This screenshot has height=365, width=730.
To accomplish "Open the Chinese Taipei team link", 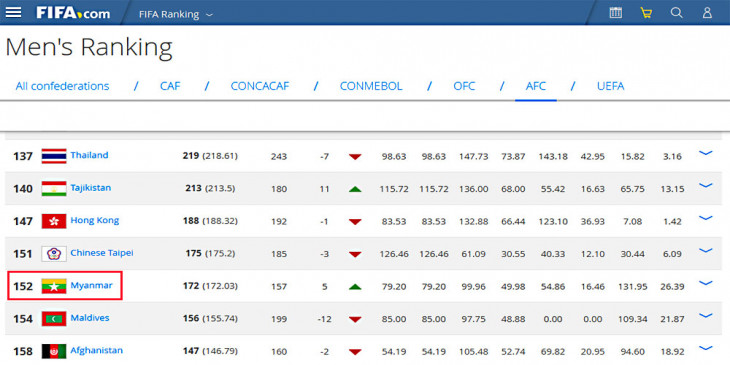I will pos(102,253).
